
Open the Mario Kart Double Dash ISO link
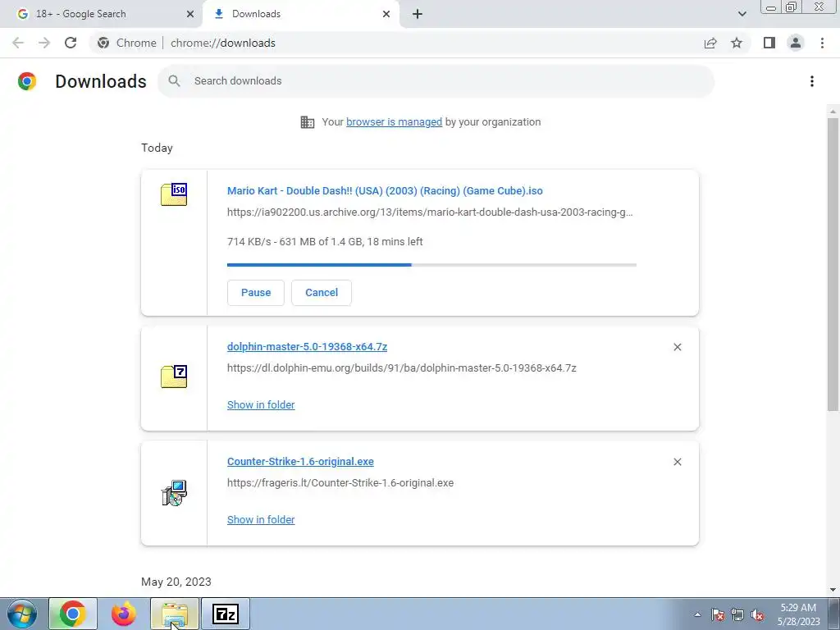click(x=385, y=190)
